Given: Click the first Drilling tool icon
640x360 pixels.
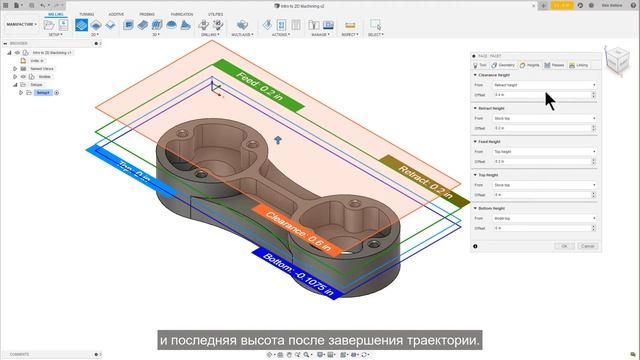Looking at the screenshot, I should click(204, 25).
